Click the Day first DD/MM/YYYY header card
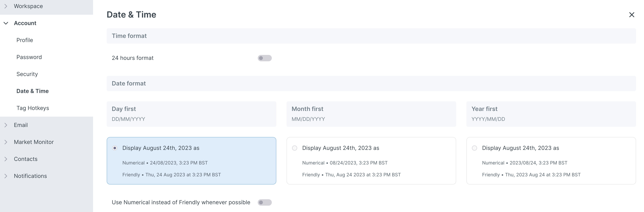 (191, 114)
